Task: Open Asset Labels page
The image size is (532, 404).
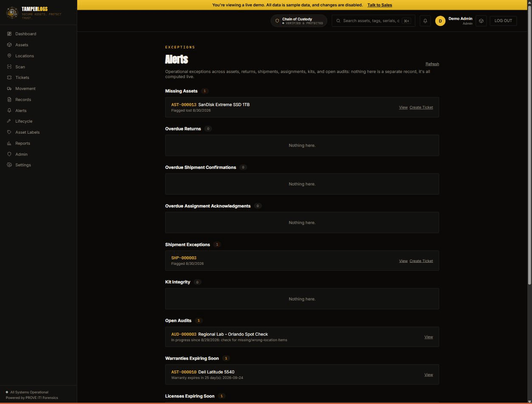Action: pos(28,132)
